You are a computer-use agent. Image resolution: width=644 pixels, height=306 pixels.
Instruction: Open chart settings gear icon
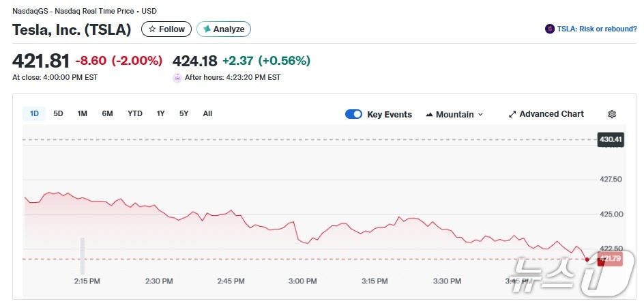pos(612,114)
